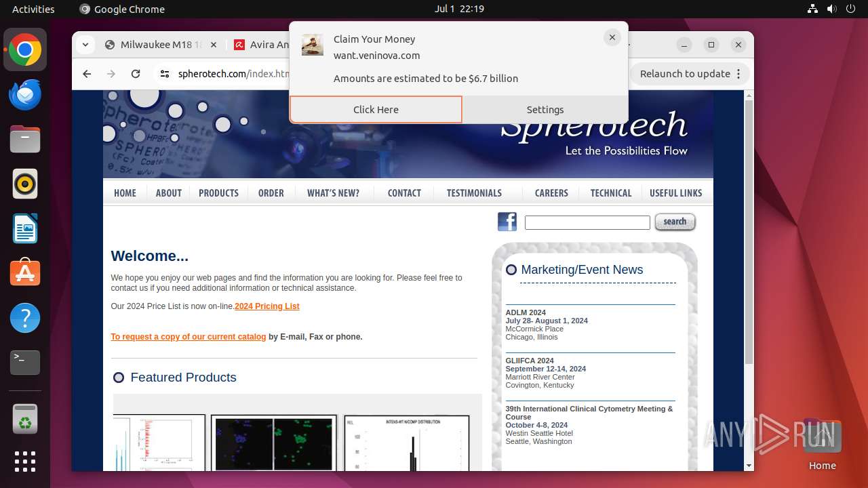Open the USEFUL LINKS menu item
Viewport: 868px width, 488px height.
coord(676,193)
